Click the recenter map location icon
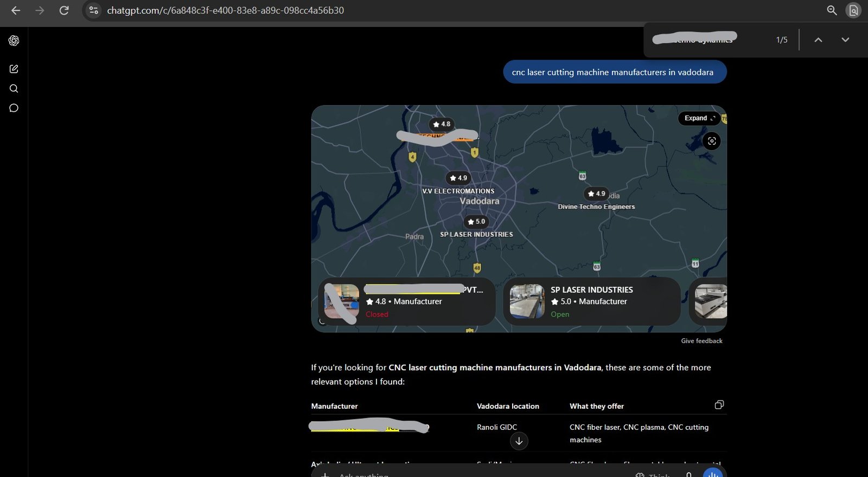Image resolution: width=868 pixels, height=477 pixels. 712,141
